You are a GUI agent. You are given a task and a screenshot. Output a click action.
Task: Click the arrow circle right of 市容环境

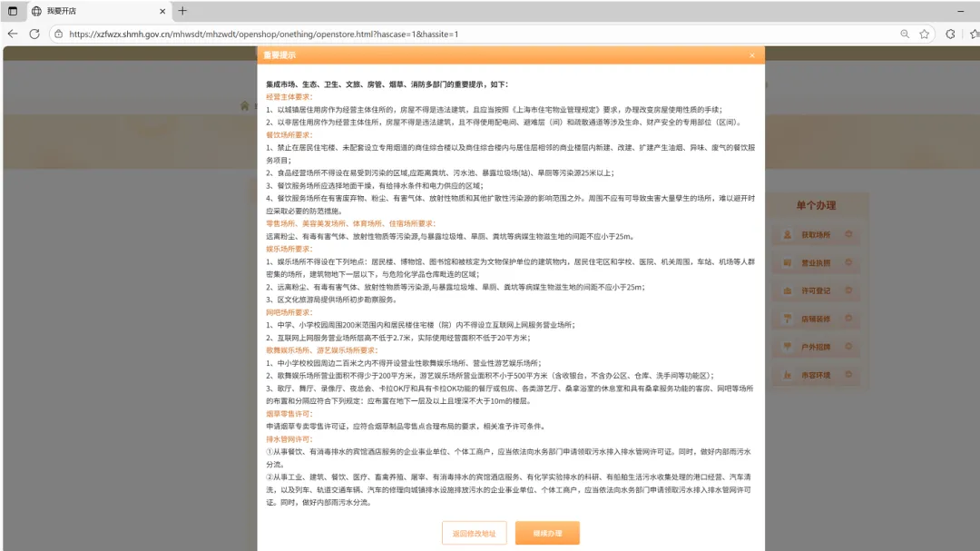tap(848, 374)
